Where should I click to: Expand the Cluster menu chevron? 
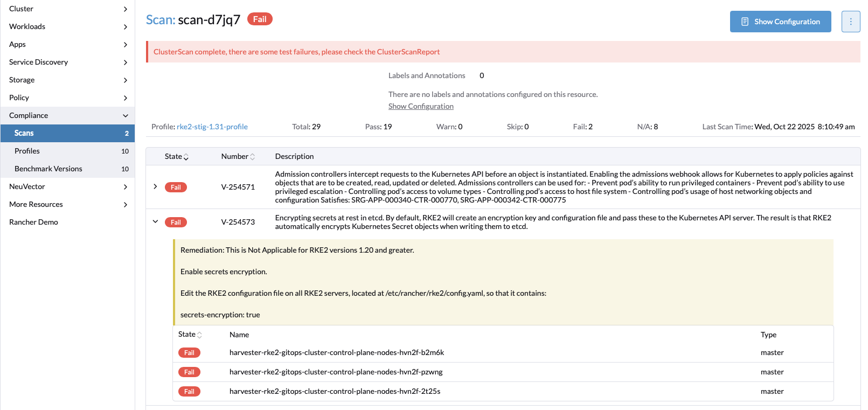coord(125,9)
